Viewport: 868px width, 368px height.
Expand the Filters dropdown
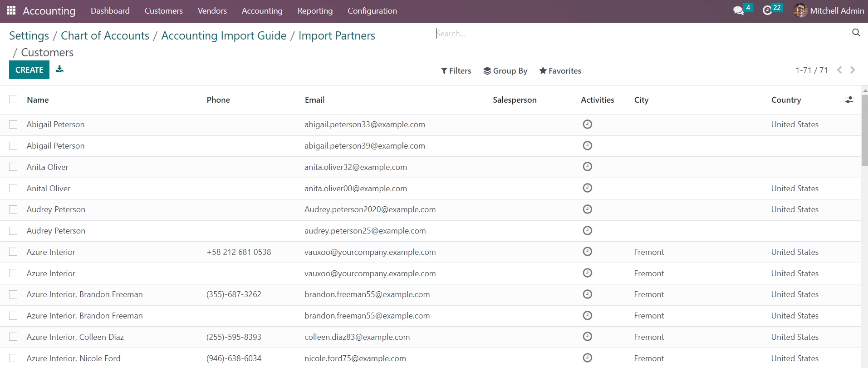tap(456, 71)
